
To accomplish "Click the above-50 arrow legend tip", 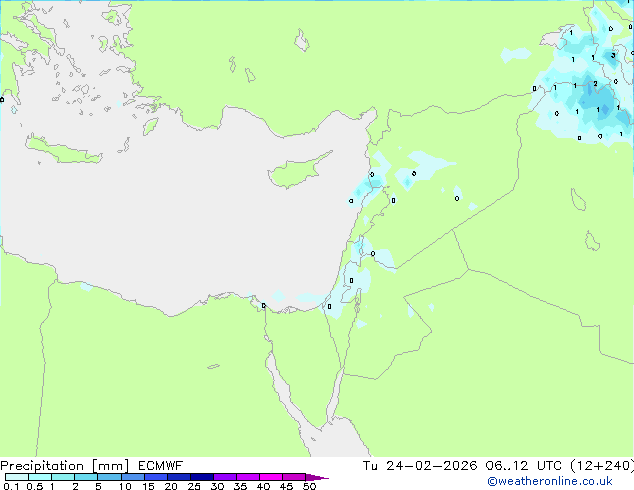I will (x=317, y=477).
